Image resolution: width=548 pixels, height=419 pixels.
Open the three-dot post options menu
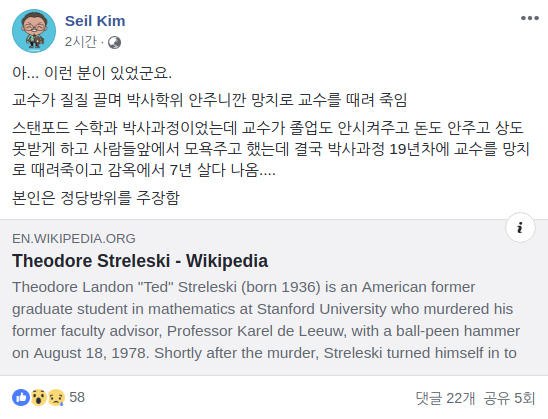click(529, 18)
